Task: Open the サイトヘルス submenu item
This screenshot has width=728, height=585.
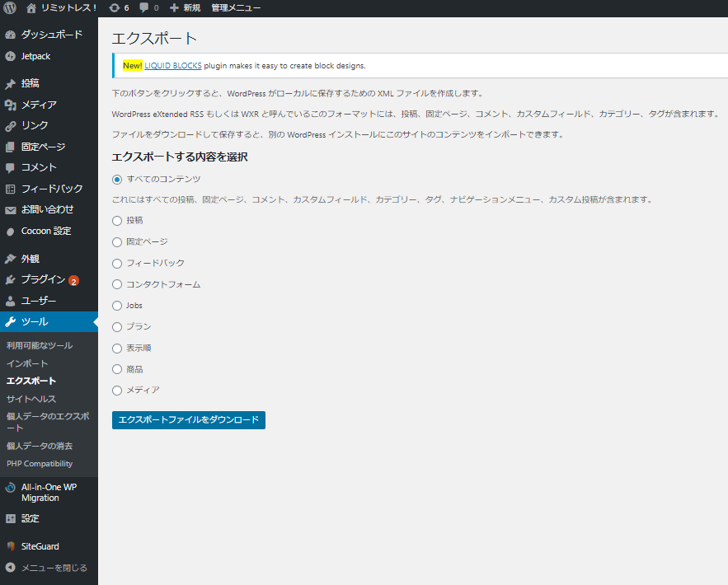Action: pos(31,399)
